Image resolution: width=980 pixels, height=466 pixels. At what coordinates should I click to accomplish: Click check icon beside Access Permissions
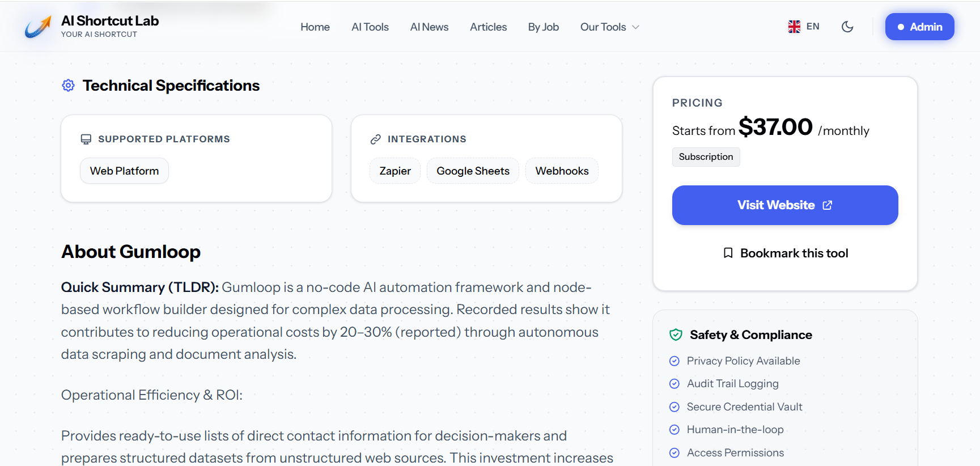click(674, 453)
